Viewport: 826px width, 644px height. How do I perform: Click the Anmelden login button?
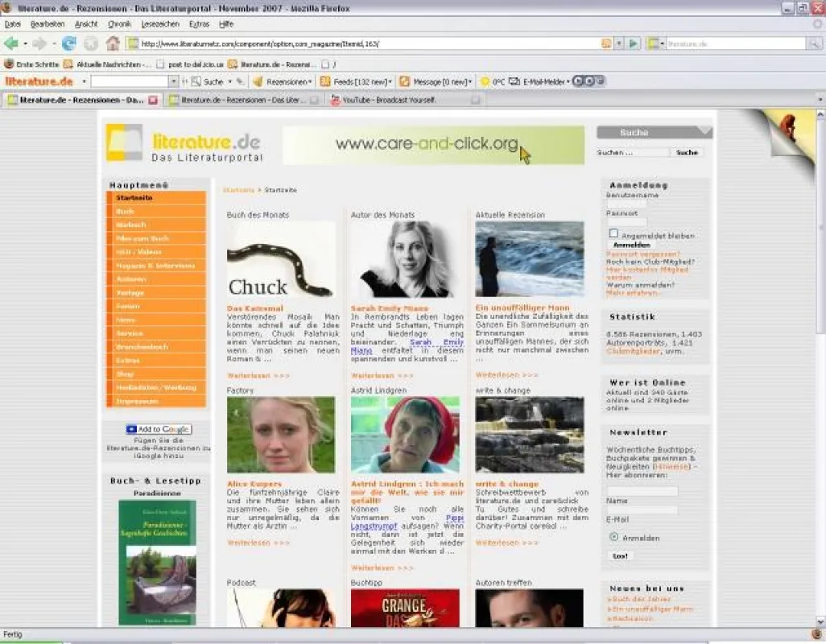[x=632, y=246]
